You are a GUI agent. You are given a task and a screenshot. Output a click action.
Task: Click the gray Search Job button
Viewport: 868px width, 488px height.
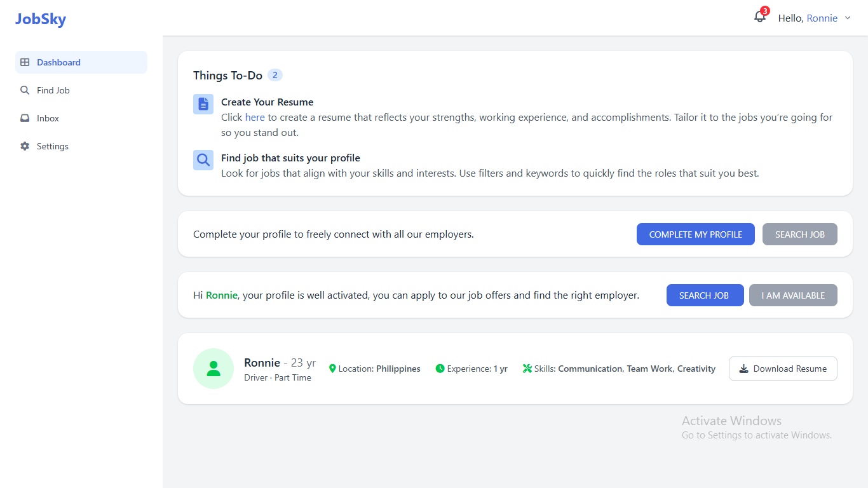[799, 234]
